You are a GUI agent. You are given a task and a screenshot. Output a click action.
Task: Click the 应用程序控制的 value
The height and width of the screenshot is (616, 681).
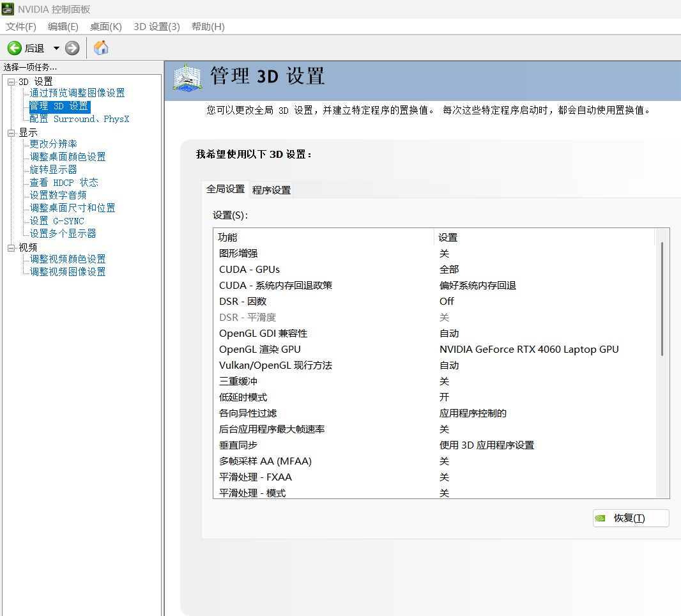(x=473, y=413)
